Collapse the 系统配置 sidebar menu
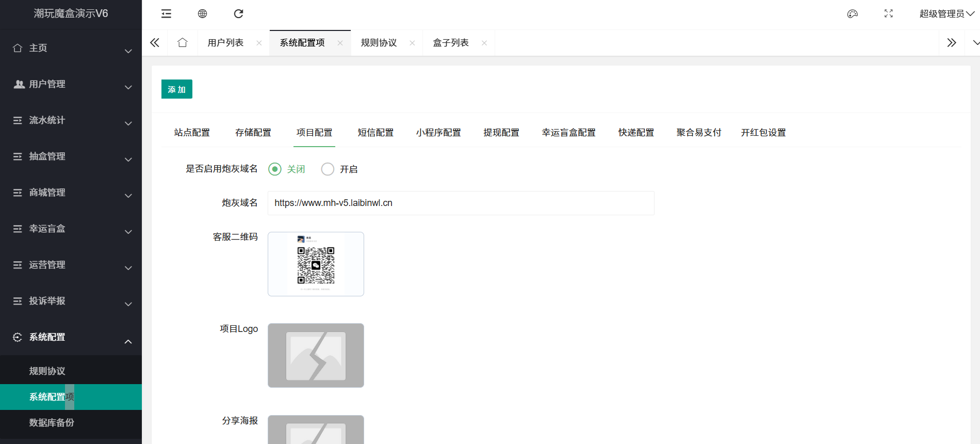Image resolution: width=980 pixels, height=444 pixels. click(x=71, y=337)
